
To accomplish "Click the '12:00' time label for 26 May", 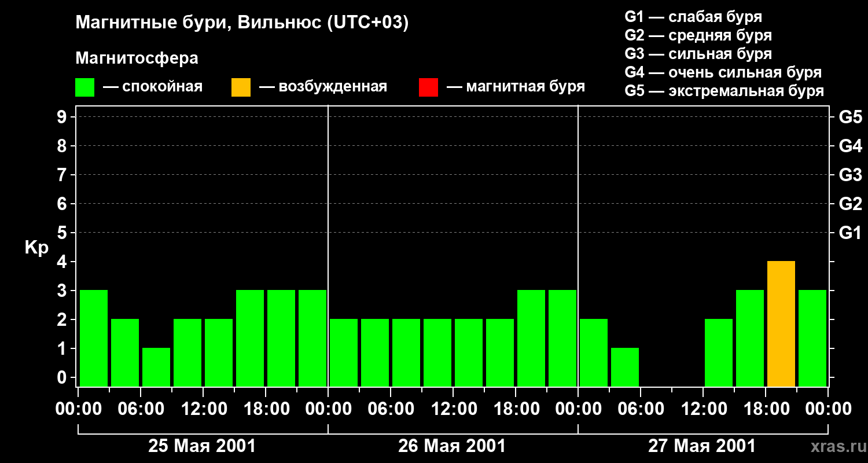I will [x=454, y=409].
